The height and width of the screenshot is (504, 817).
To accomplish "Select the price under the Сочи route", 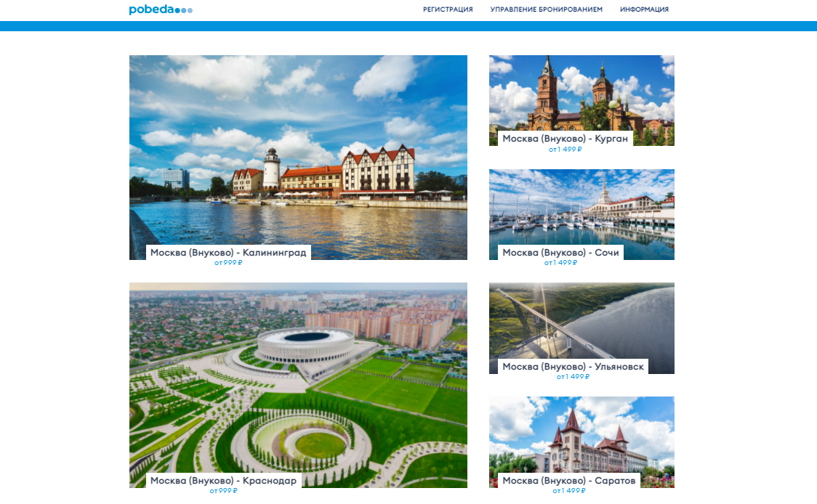I will click(560, 263).
